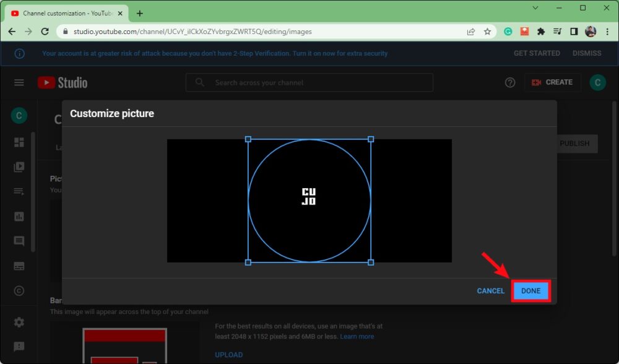Viewport: 619px width, 364px height.
Task: Click GET STARTED on security banner
Action: coord(537,53)
